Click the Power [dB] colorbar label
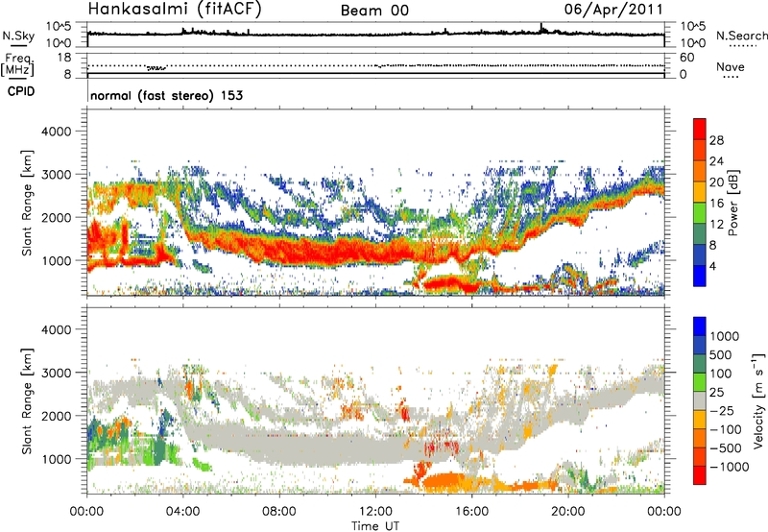The height and width of the screenshot is (532, 768). click(x=732, y=203)
